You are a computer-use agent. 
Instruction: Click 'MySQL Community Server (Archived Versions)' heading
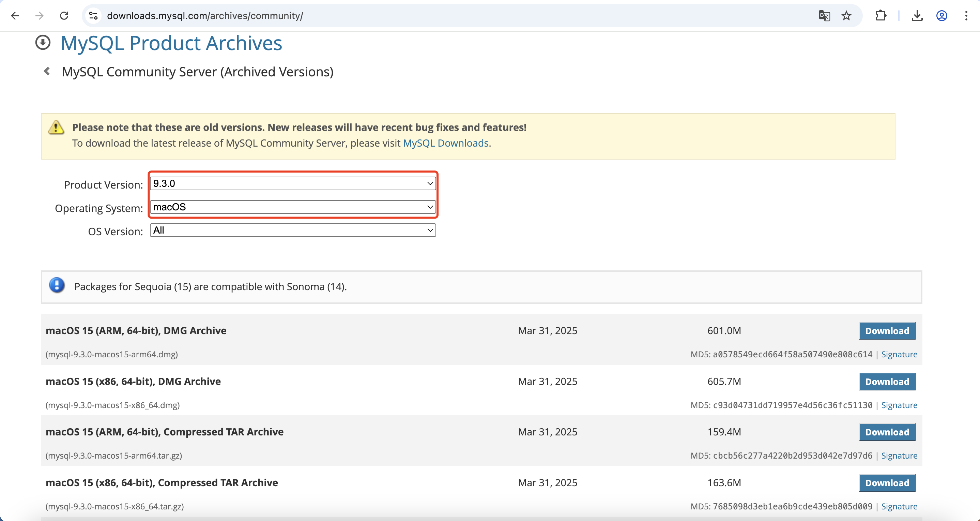pos(198,72)
